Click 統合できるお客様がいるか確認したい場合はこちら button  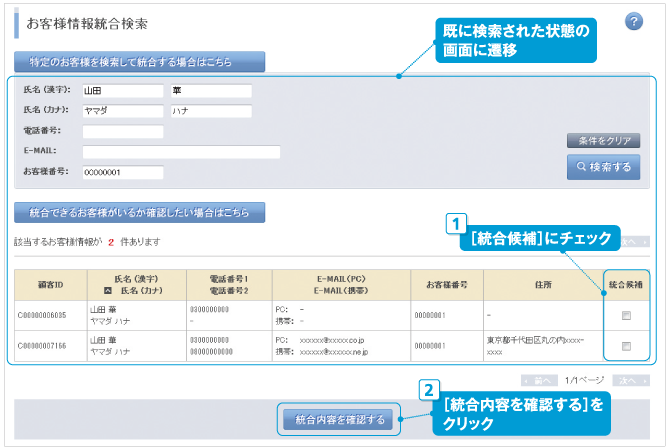point(139,212)
